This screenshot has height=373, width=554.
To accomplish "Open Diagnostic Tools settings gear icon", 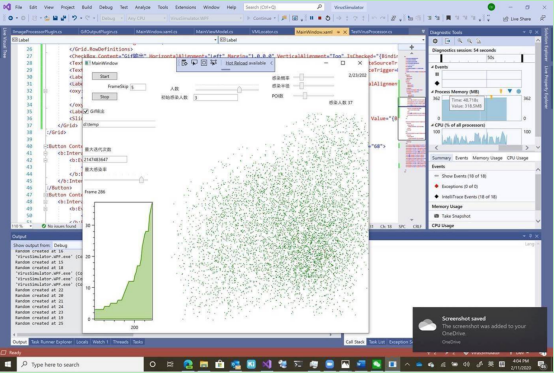I will point(435,41).
